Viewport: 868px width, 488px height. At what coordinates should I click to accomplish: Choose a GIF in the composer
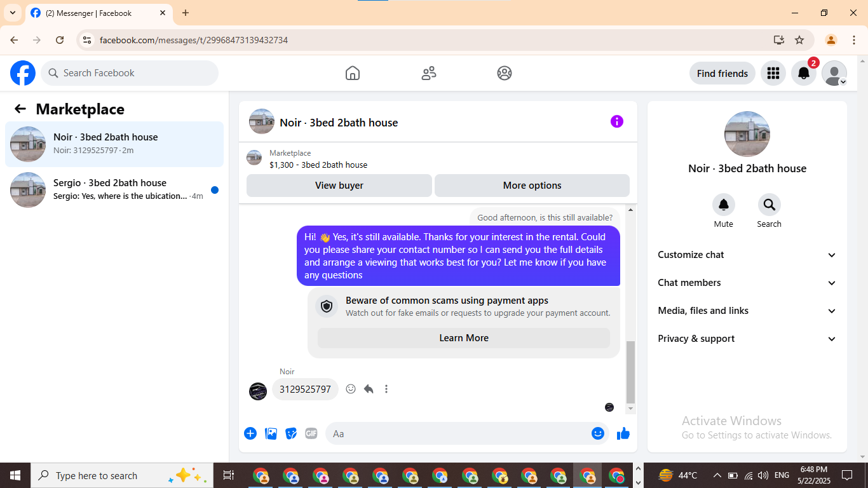point(311,433)
